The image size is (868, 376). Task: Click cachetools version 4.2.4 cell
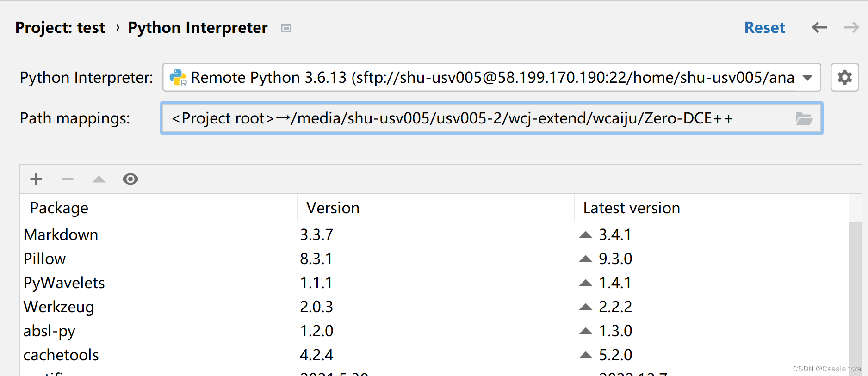316,355
